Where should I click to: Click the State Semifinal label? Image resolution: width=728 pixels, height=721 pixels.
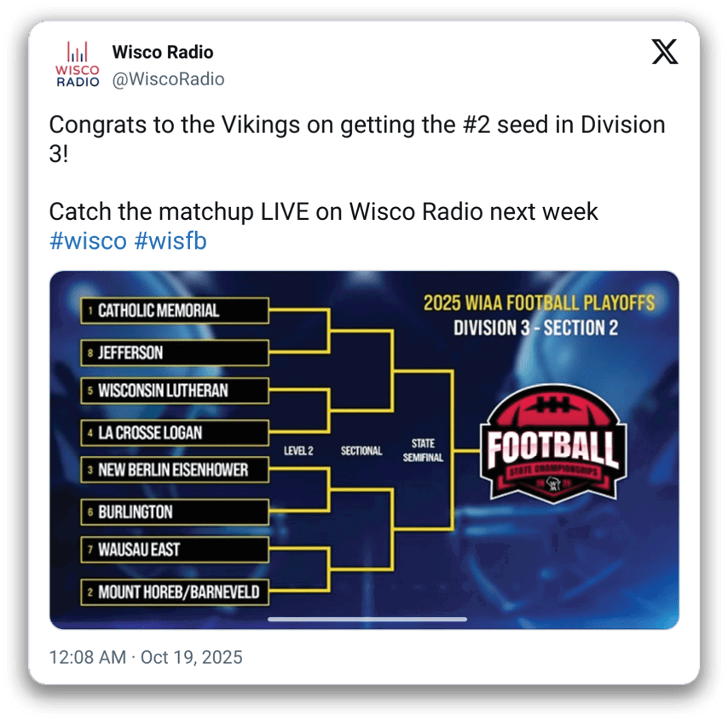423,450
